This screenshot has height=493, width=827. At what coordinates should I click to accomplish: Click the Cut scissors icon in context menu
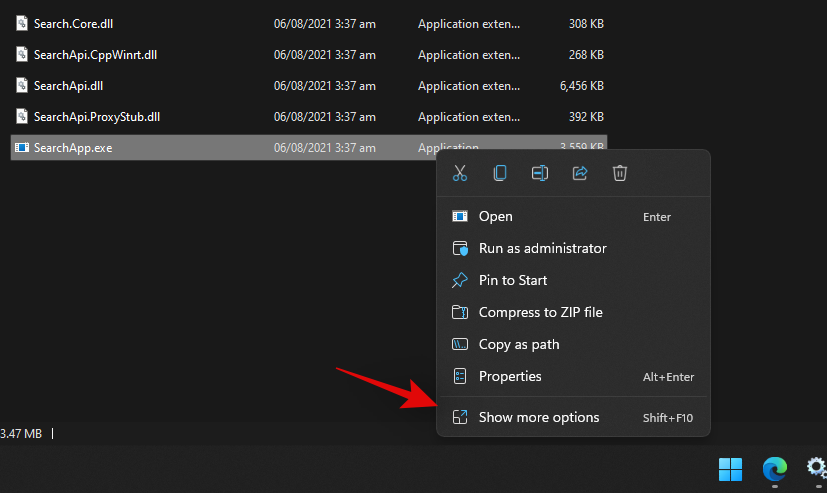pos(460,173)
